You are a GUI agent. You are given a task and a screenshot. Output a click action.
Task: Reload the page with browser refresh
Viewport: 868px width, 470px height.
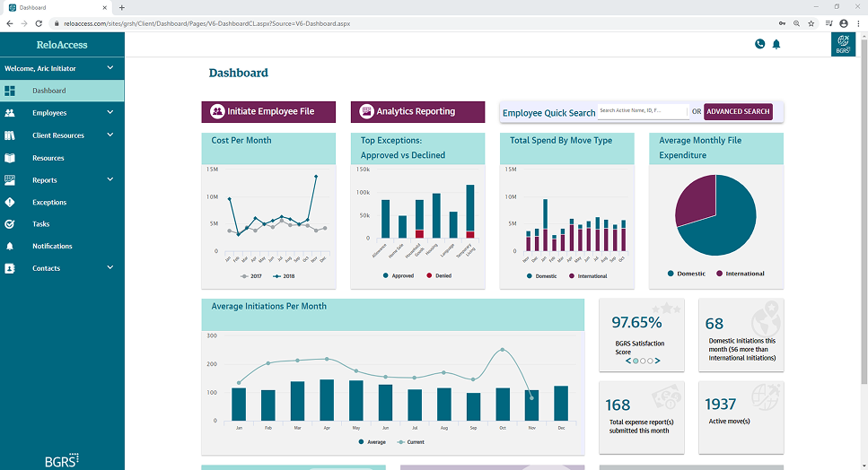[x=39, y=23]
